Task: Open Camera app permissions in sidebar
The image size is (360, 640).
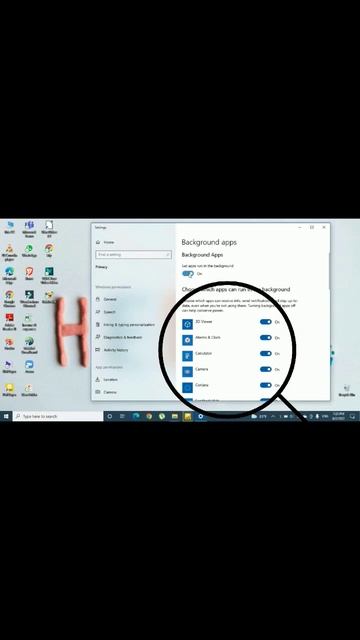Action: click(x=106, y=392)
